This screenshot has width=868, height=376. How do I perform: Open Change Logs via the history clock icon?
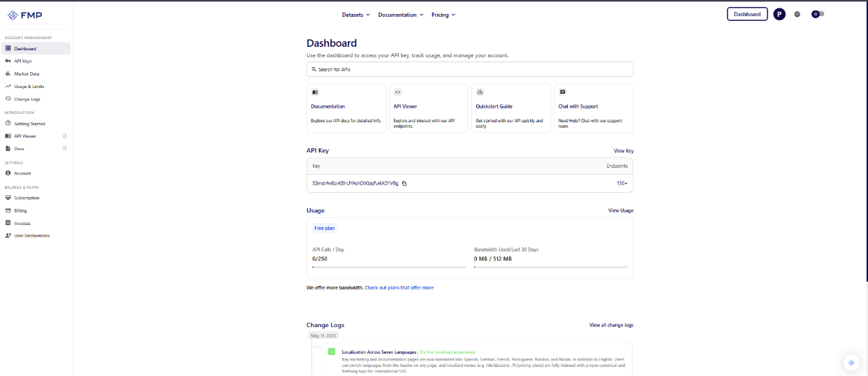pyautogui.click(x=8, y=99)
